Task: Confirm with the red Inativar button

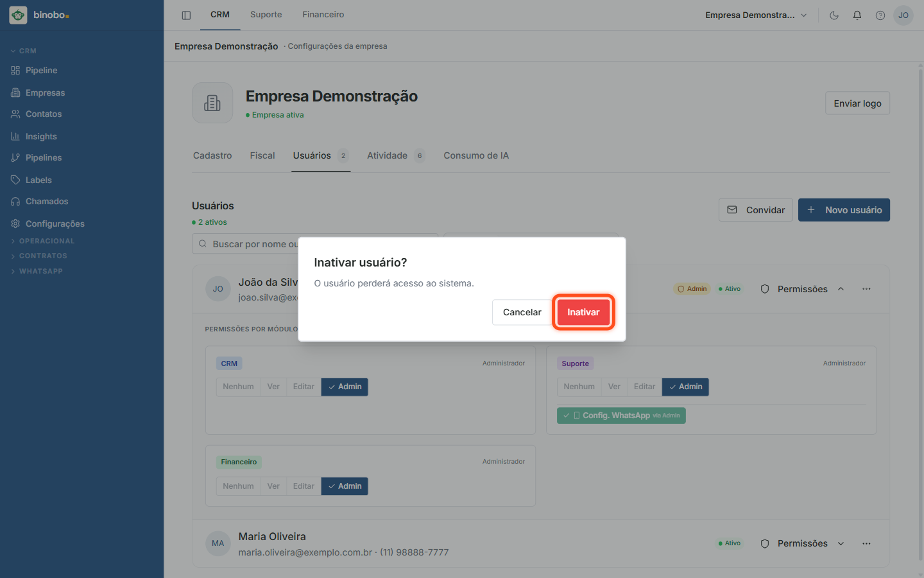Action: click(x=583, y=312)
